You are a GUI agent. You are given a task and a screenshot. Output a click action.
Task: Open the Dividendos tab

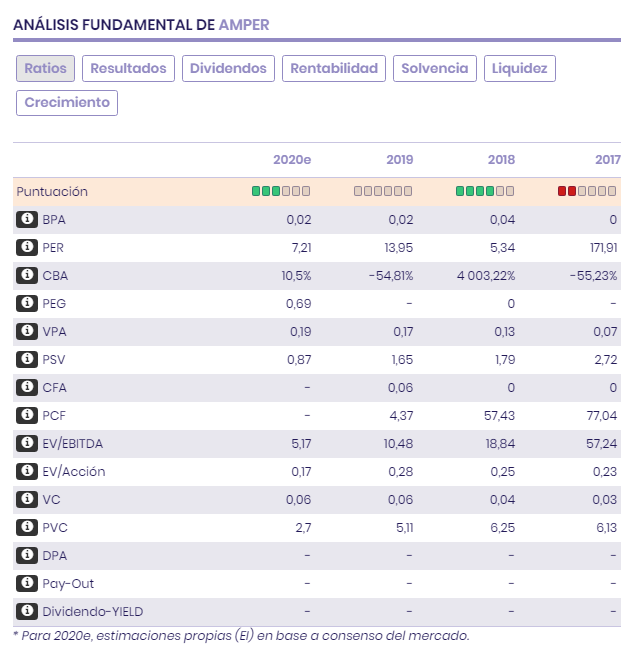(228, 68)
